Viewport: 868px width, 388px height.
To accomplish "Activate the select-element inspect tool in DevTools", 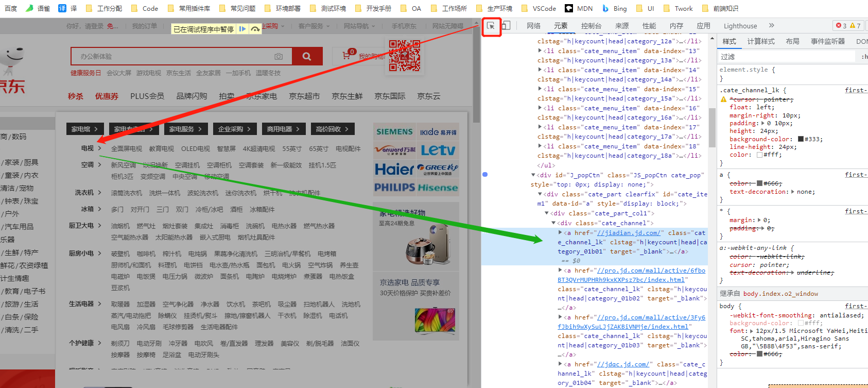I will (x=491, y=26).
